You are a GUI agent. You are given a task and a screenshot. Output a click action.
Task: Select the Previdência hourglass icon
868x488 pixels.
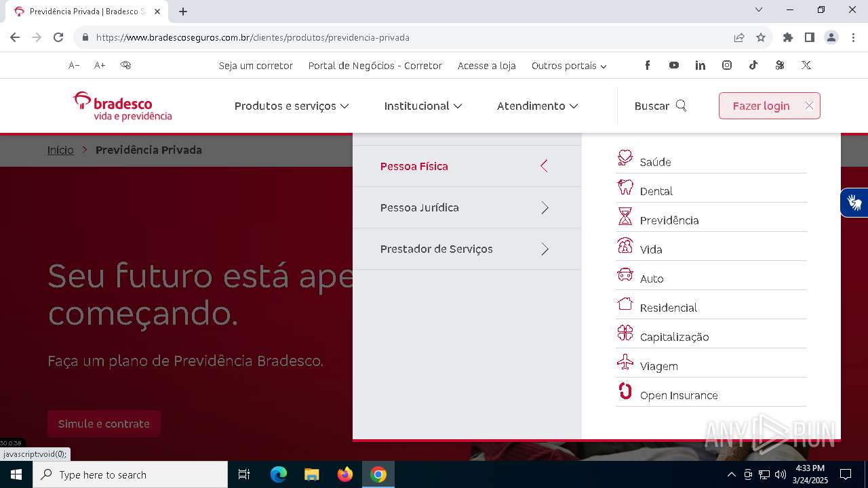[x=625, y=216]
